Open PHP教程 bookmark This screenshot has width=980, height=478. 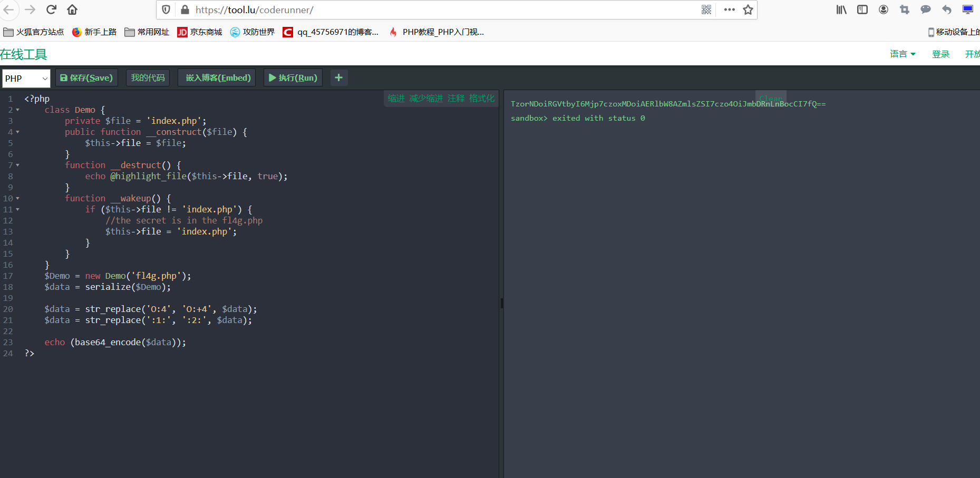pyautogui.click(x=436, y=32)
